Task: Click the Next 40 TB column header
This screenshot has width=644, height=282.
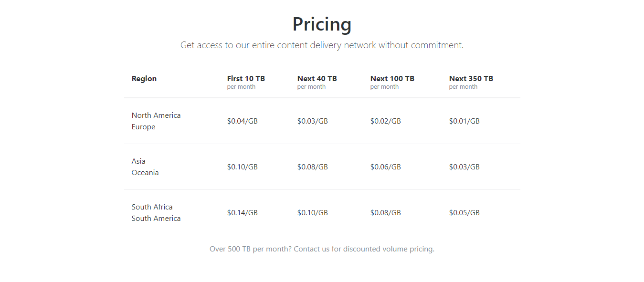Action: coord(317,79)
